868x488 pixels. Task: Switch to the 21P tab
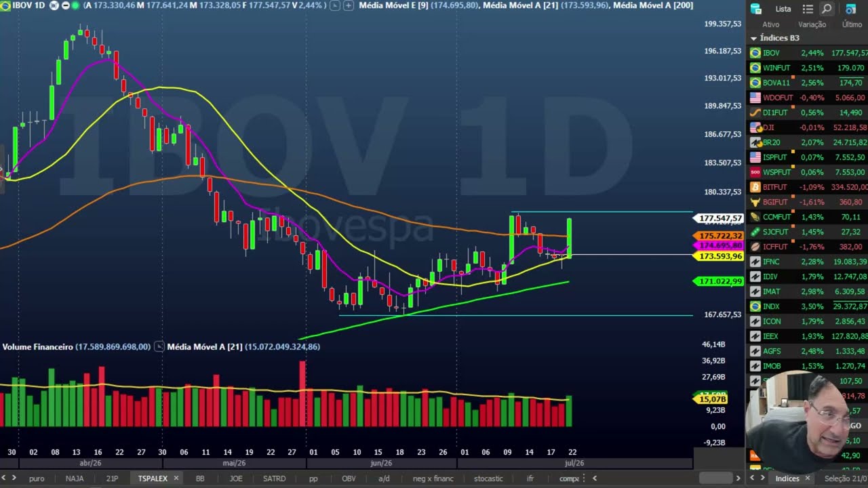(x=112, y=479)
